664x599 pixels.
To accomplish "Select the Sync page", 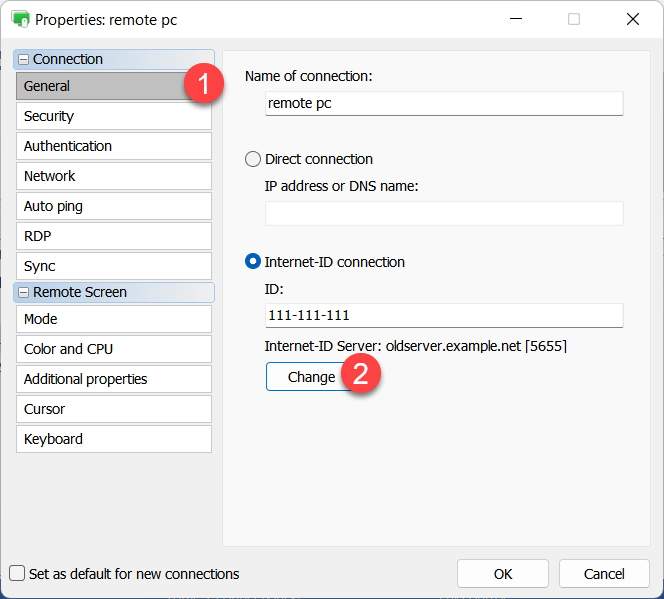I will pos(113,266).
